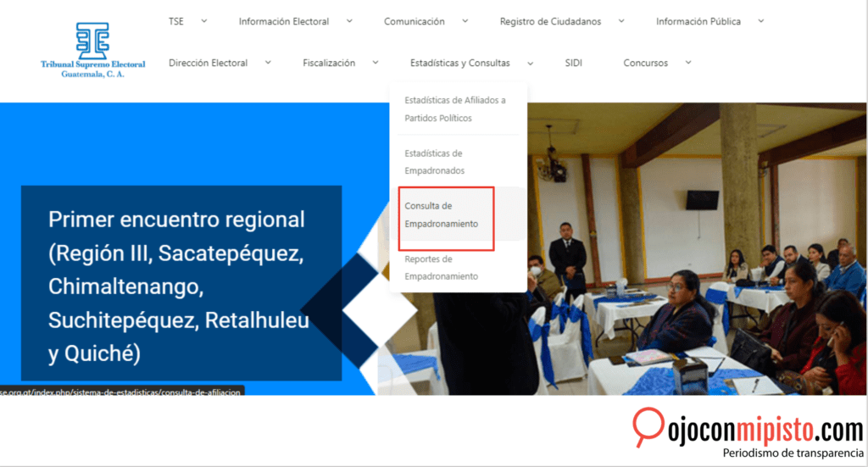Click the Estadísticas y Consultas menu label
The width and height of the screenshot is (868, 467).
(459, 63)
